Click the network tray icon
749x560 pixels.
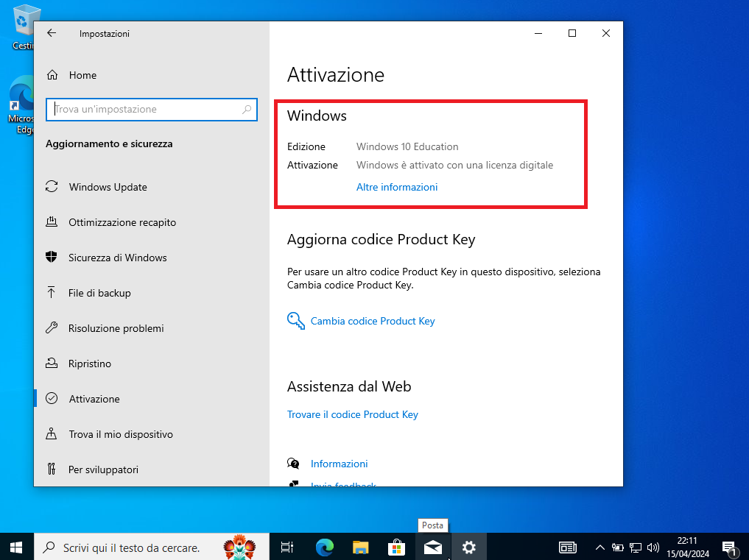tap(636, 547)
